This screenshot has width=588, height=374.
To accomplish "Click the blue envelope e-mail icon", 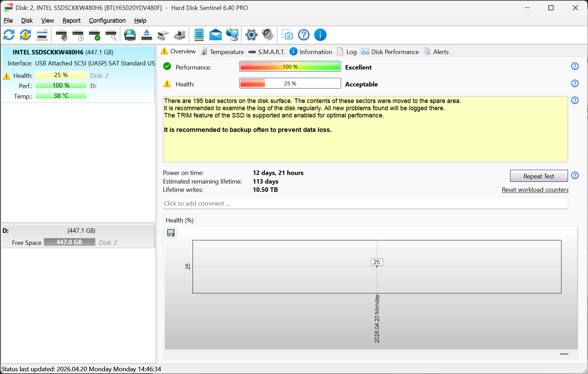I will click(216, 35).
